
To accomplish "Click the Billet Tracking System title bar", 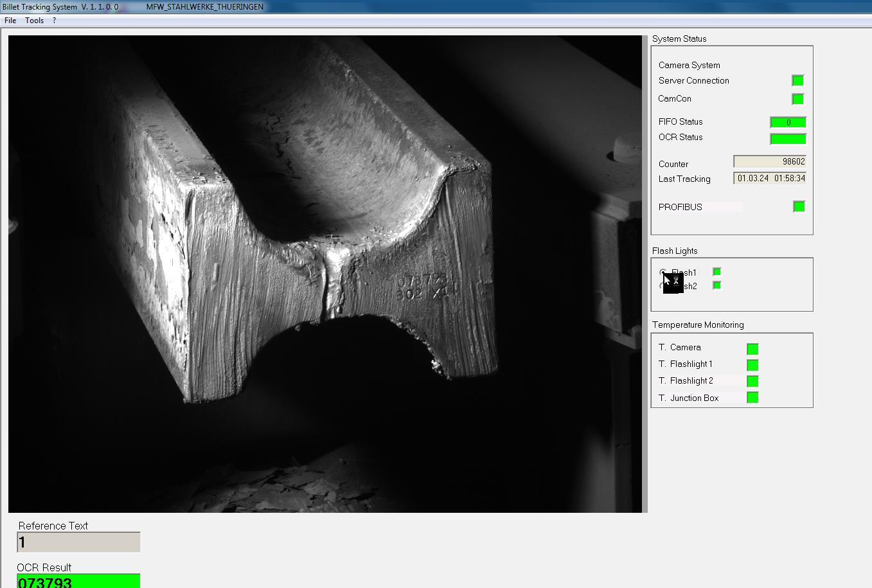I will [436, 6].
